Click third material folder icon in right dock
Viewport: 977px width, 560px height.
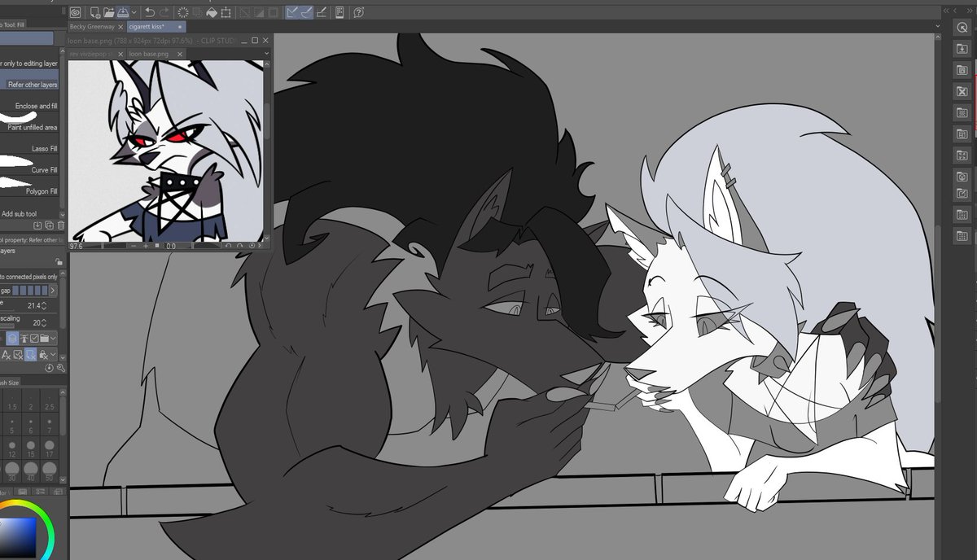962,70
